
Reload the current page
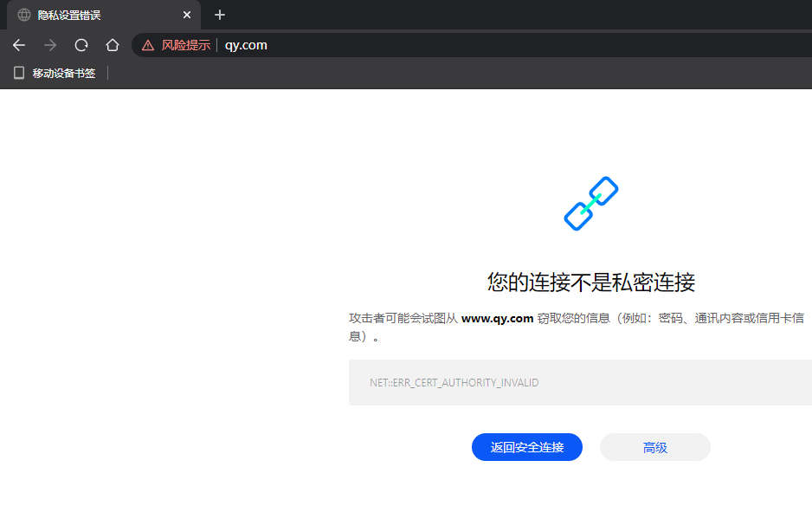pos(81,46)
